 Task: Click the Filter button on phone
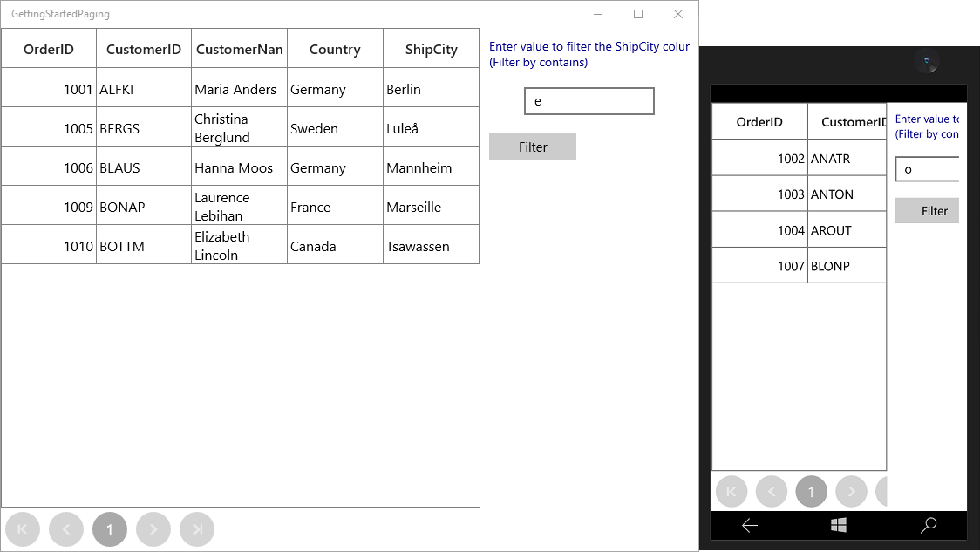tap(928, 211)
